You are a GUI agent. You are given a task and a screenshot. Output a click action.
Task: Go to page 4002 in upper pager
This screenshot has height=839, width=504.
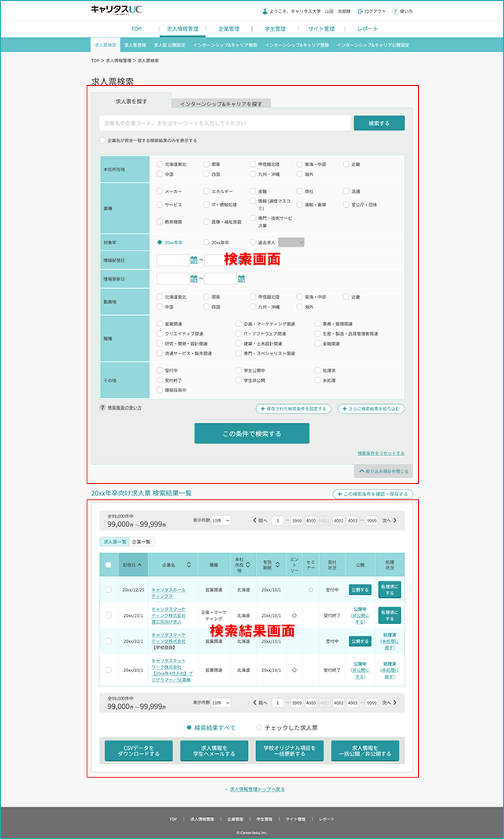point(339,521)
